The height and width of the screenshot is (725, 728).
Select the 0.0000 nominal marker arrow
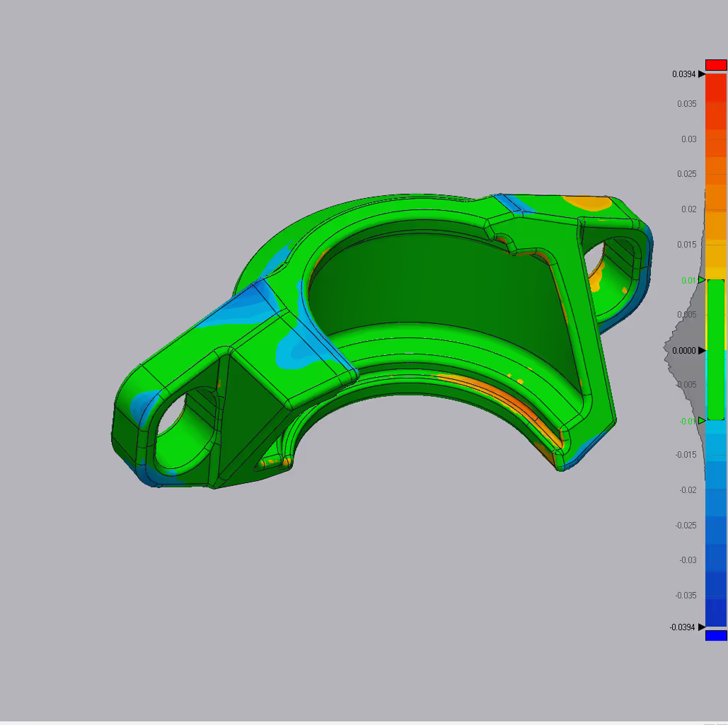pyautogui.click(x=702, y=350)
